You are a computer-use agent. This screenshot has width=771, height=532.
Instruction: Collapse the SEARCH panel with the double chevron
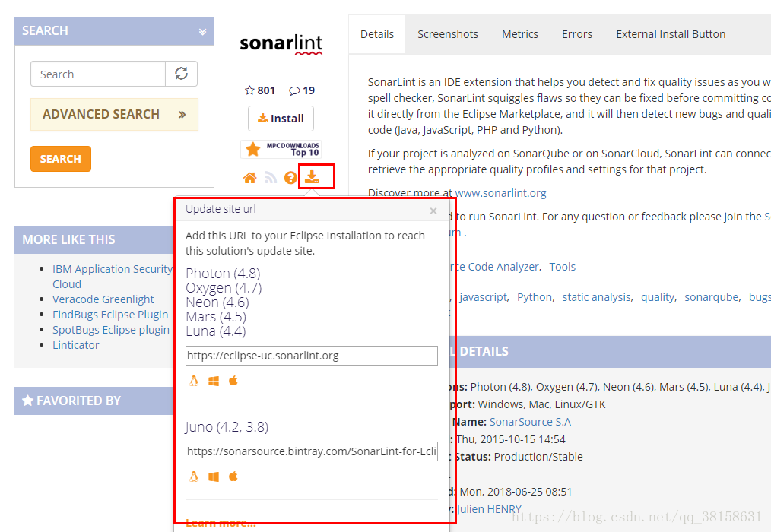202,30
